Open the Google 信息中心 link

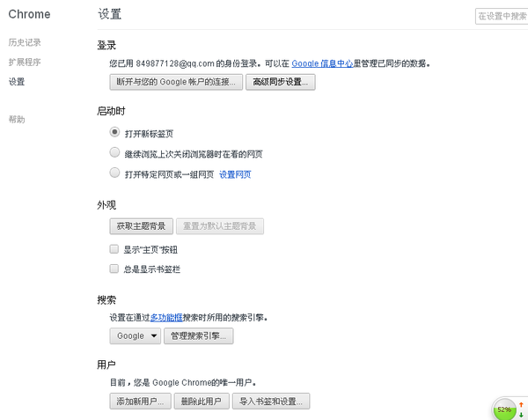(322, 63)
